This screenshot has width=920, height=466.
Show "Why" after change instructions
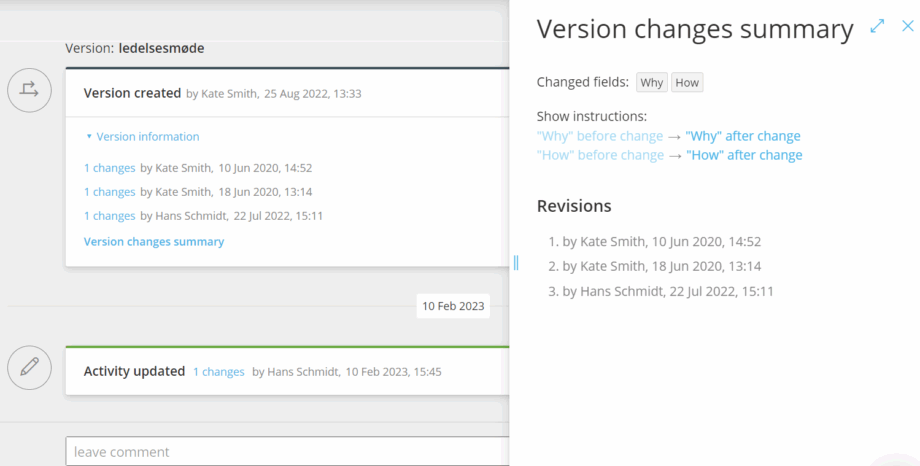pos(743,136)
